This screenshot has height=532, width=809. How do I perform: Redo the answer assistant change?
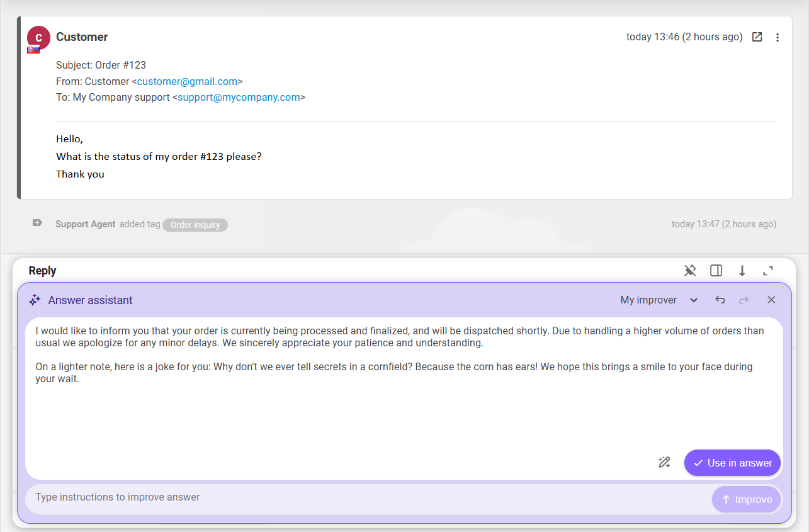(x=744, y=300)
